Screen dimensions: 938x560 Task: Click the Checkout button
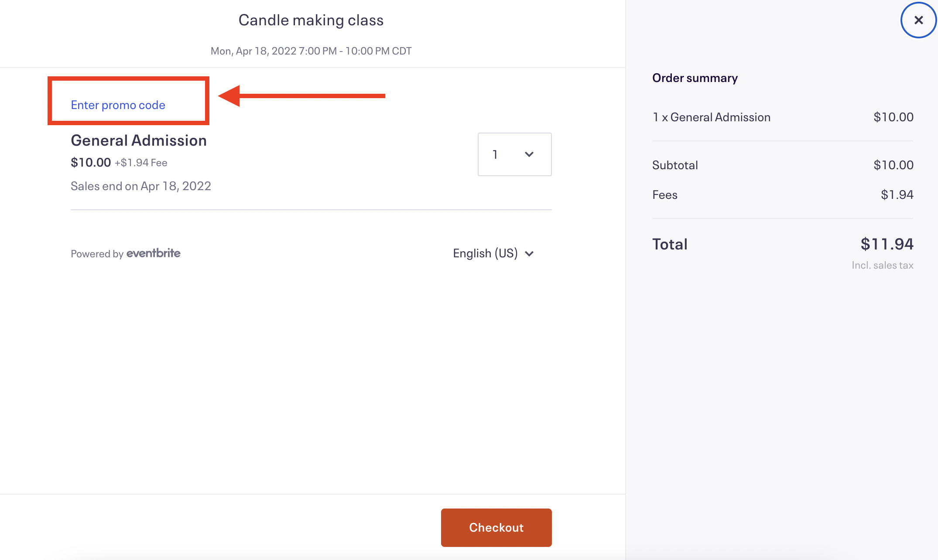click(x=496, y=527)
